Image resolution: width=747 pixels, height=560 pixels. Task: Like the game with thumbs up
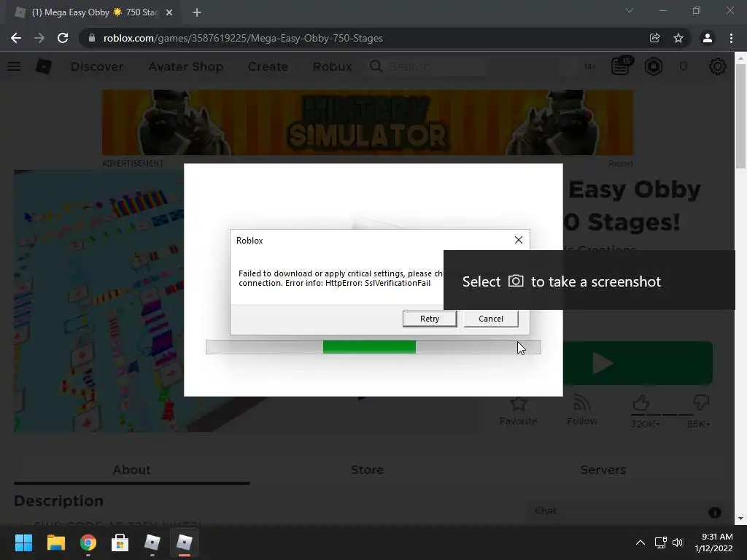(641, 403)
